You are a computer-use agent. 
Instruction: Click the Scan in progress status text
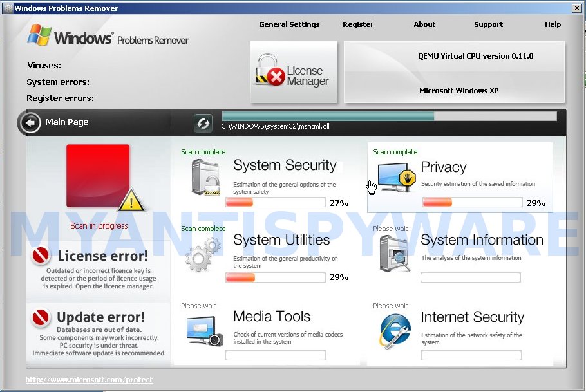(x=99, y=226)
